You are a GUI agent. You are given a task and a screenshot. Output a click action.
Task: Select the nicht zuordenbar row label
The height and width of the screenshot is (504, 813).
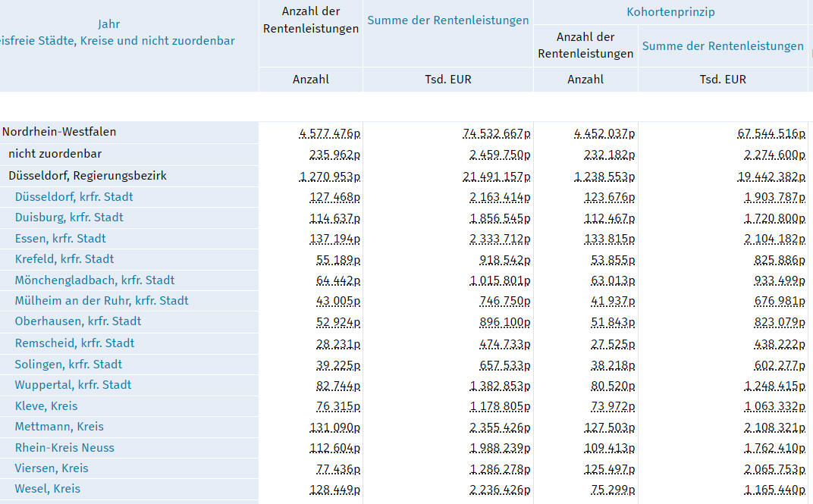point(55,154)
